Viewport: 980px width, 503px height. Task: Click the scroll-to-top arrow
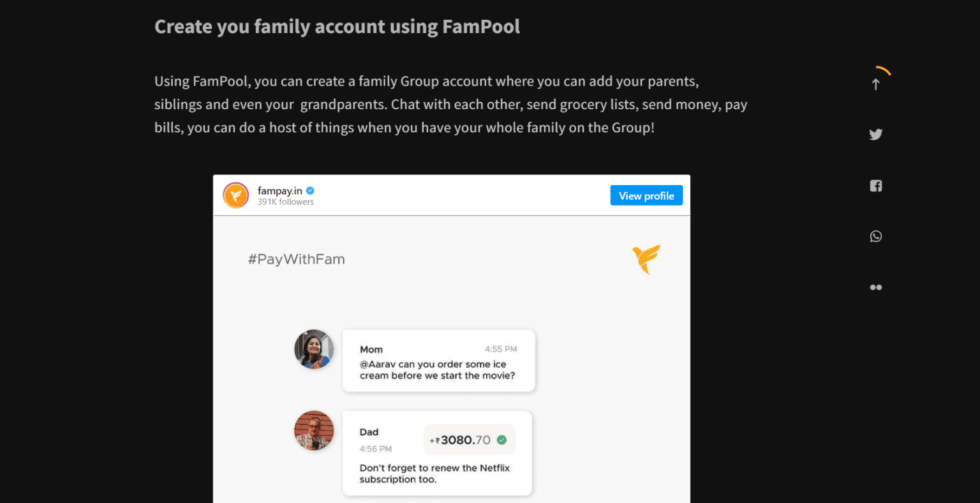tap(875, 83)
